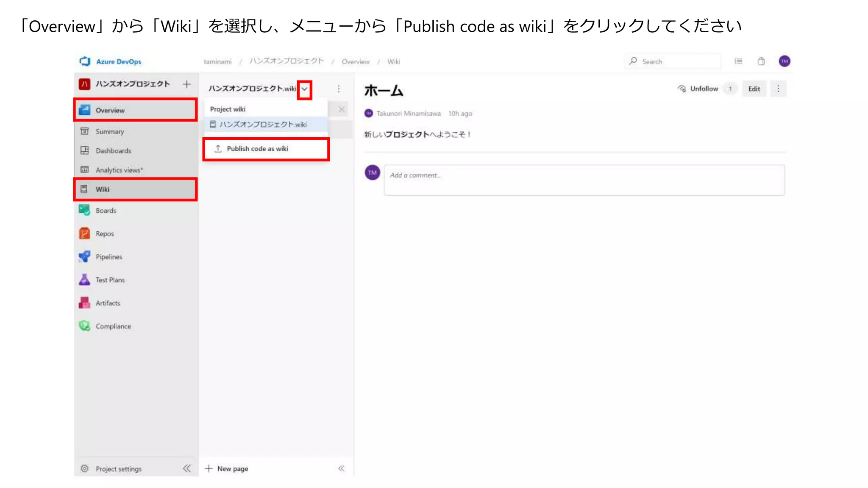Open Project settings
Screen dimensions: 868x488
[119, 469]
